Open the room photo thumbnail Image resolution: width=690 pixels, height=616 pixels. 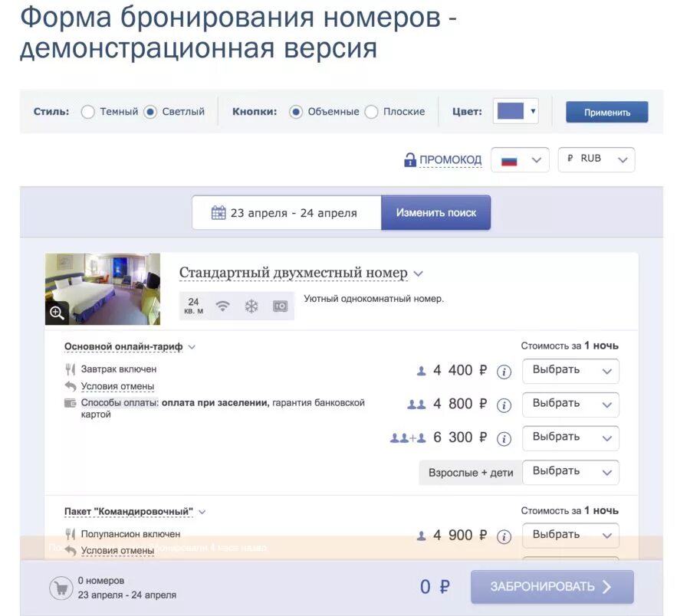point(103,289)
